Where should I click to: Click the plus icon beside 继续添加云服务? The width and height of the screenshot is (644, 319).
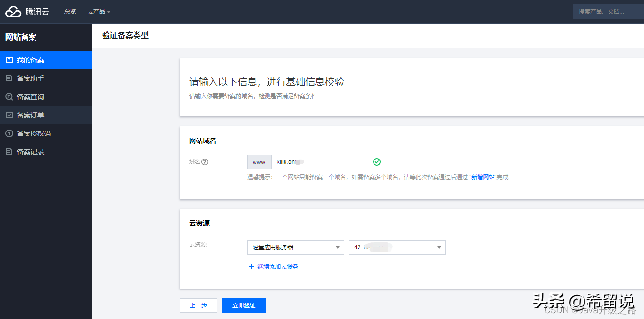(251, 266)
